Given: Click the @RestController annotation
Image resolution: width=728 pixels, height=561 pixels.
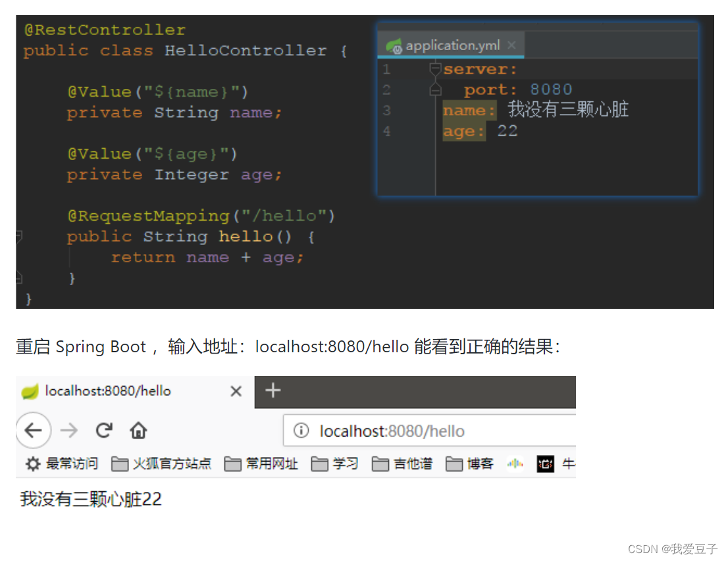Looking at the screenshot, I should point(105,30).
